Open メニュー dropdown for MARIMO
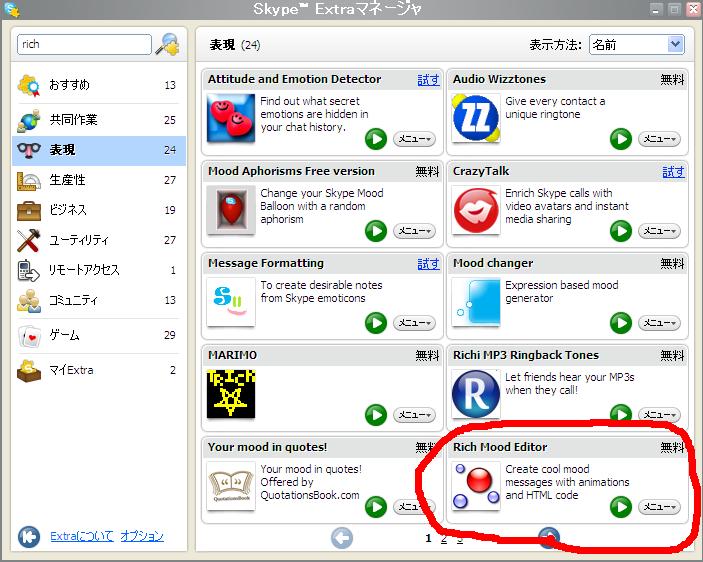Screen dimensions: 703x562 (x=414, y=415)
